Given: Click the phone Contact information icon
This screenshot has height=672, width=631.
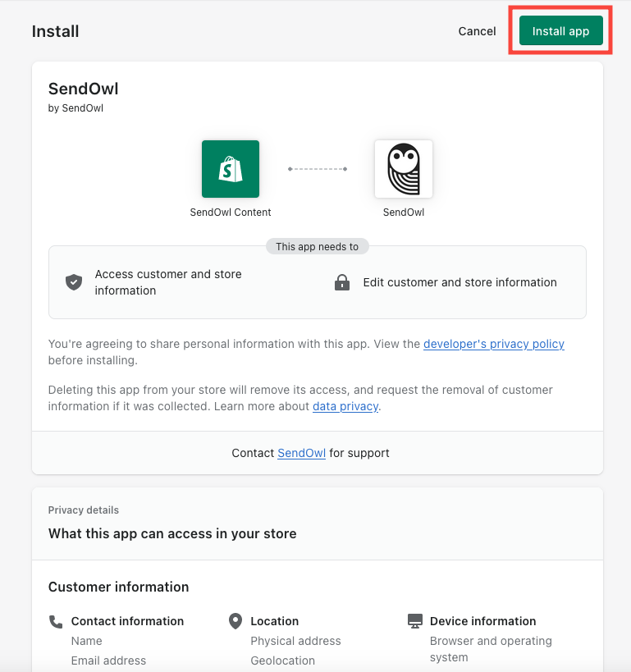Looking at the screenshot, I should 56,621.
